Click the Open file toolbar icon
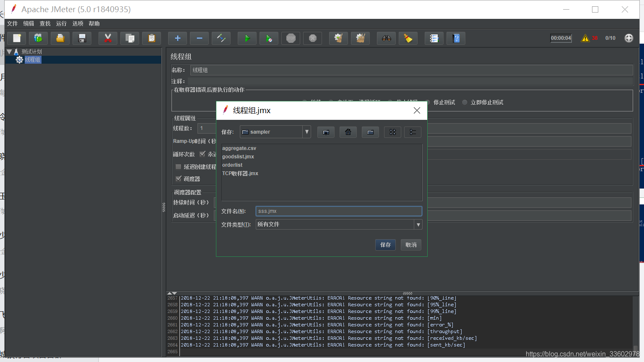 (60, 38)
